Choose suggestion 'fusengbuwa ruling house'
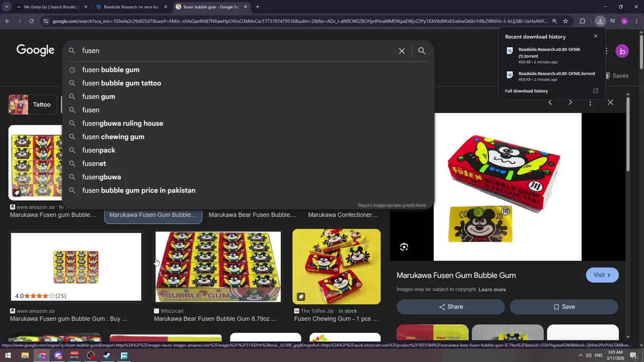644x362 pixels. tap(248, 123)
